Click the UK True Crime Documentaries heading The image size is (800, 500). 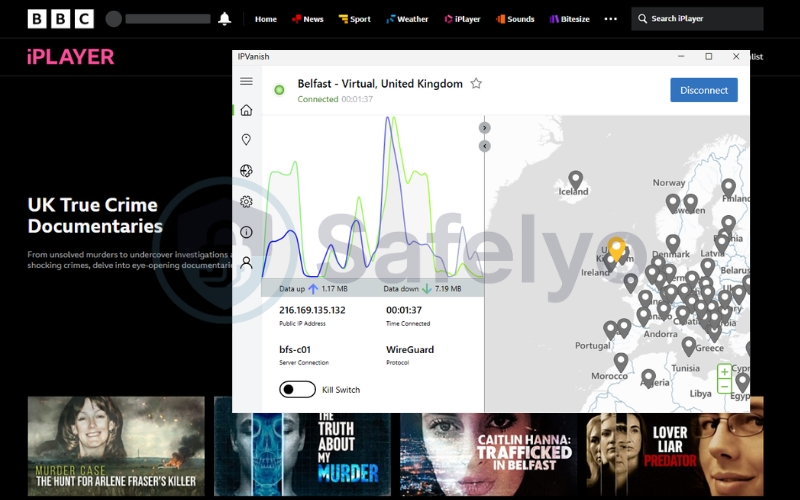(95, 215)
